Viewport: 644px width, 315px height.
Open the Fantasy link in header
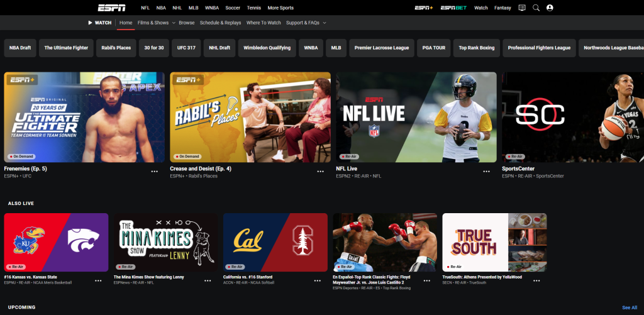tap(502, 8)
